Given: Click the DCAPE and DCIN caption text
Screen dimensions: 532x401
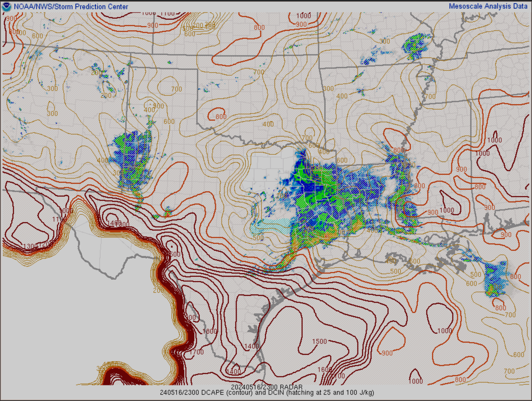Looking at the screenshot, I should pyautogui.click(x=267, y=393).
